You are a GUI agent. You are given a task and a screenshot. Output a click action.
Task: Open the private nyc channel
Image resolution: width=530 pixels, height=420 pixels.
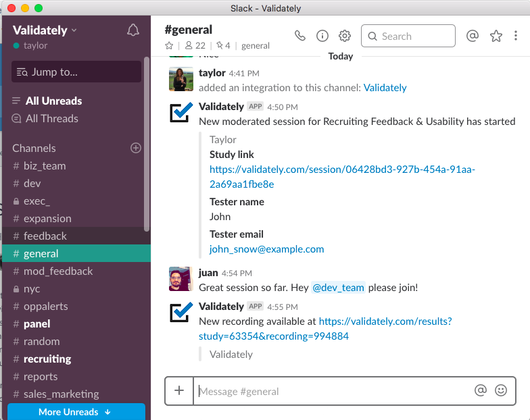76,289
